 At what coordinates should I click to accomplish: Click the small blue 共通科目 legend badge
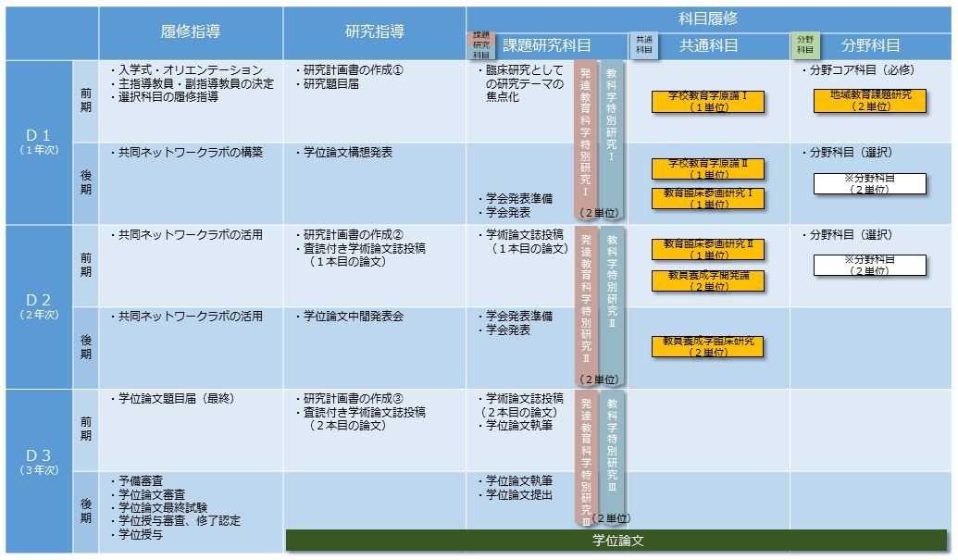click(644, 45)
